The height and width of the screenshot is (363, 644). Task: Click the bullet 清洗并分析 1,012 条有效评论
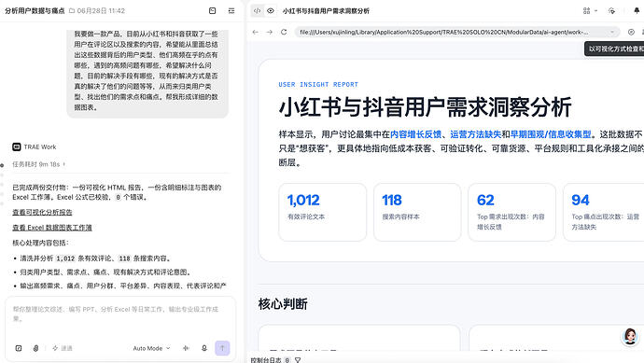click(95, 258)
